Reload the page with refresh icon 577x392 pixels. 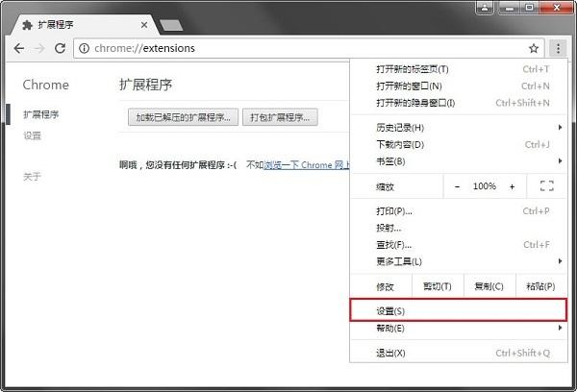click(60, 48)
